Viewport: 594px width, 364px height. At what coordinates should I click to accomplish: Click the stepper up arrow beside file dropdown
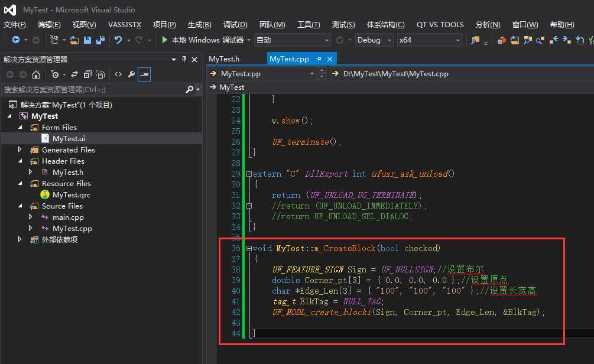pos(322,70)
